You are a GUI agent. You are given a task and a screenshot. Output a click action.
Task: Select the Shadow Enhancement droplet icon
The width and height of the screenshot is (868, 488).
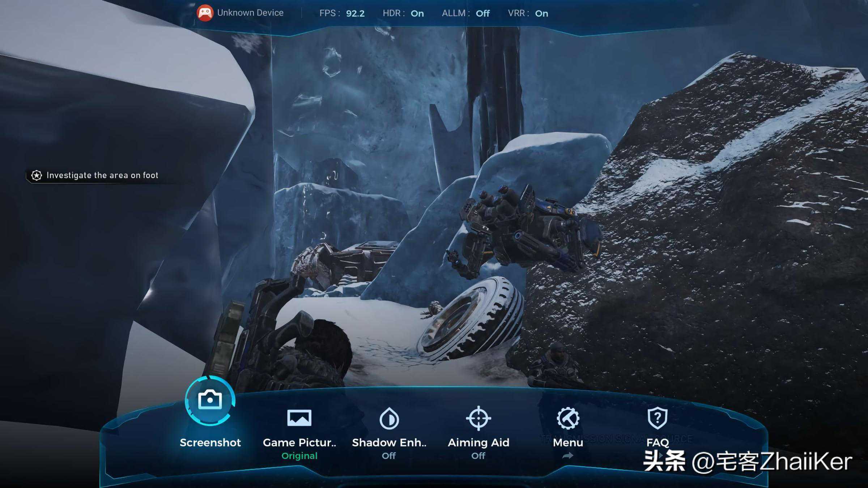click(389, 419)
